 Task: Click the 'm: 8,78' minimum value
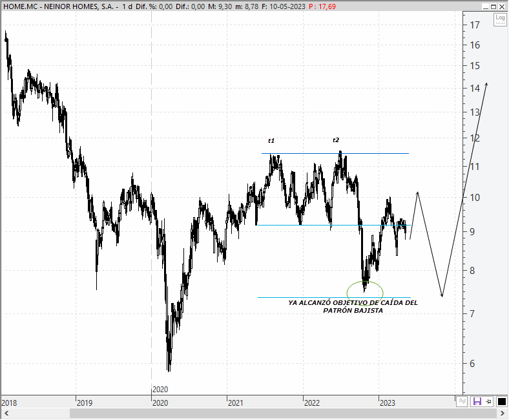click(246, 6)
